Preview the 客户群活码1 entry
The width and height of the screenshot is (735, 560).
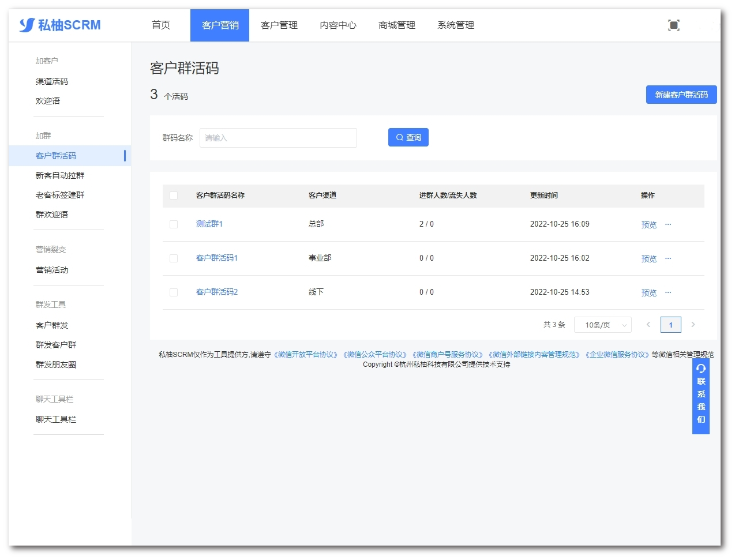coord(648,259)
